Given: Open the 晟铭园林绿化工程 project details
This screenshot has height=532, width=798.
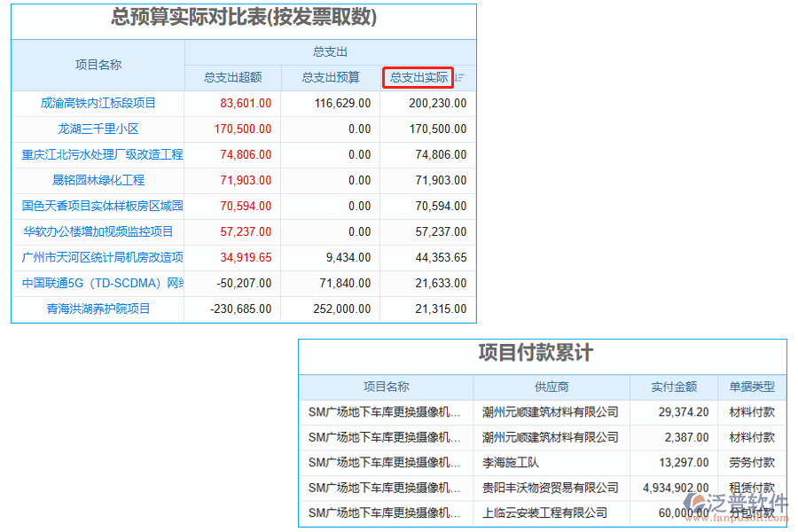Looking at the screenshot, I should 96,180.
